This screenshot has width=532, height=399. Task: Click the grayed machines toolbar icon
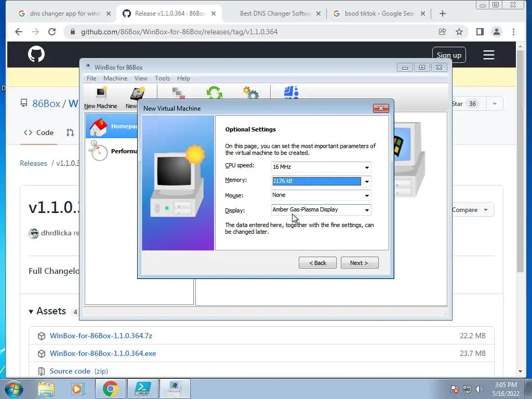(179, 92)
